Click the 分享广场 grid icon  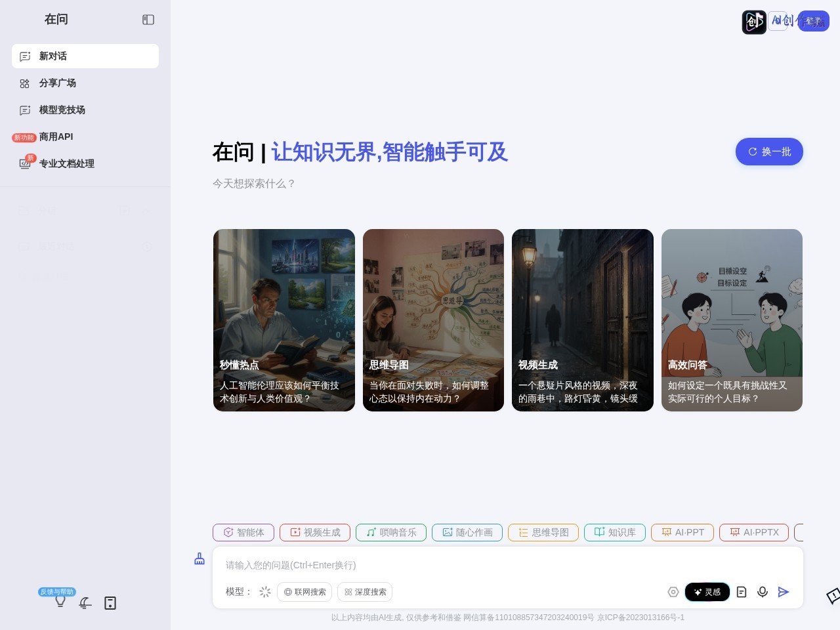(x=25, y=83)
